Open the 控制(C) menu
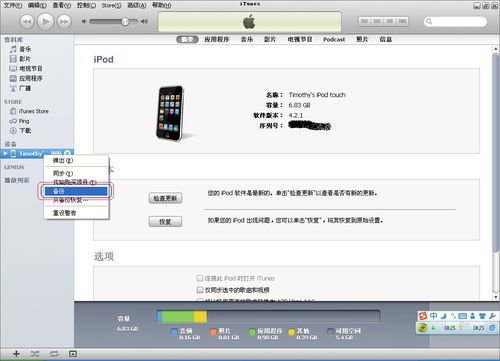This screenshot has height=361, width=500. point(86,5)
